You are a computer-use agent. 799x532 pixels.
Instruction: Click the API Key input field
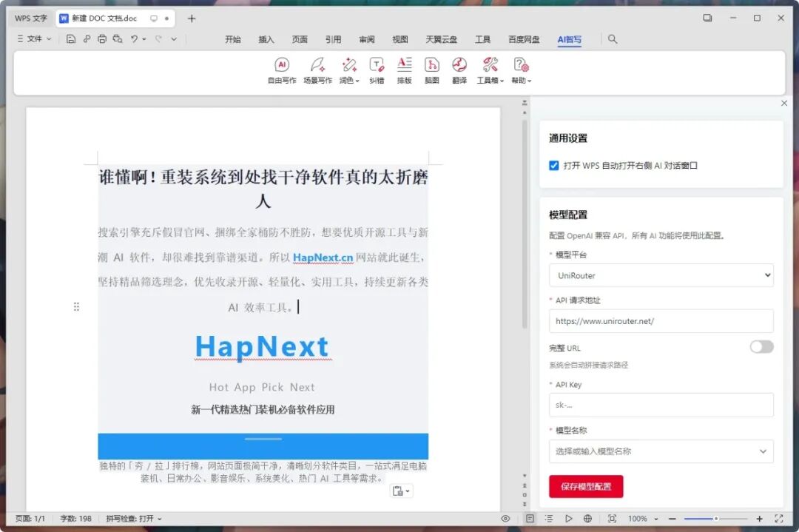click(661, 405)
